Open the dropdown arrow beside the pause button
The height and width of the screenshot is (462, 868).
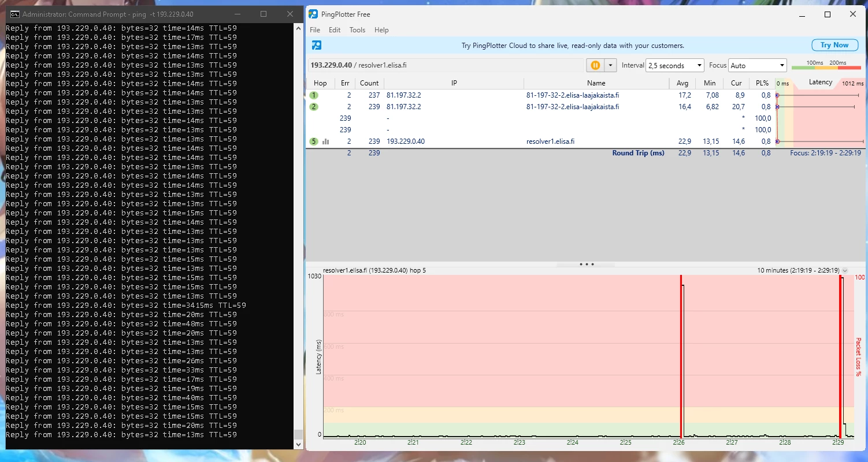(x=610, y=65)
